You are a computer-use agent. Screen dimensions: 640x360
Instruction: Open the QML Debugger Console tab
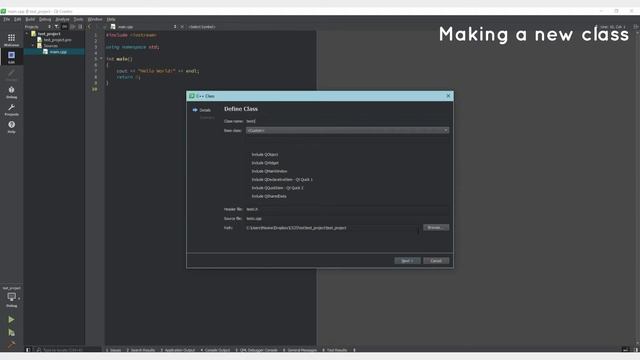(x=257, y=350)
